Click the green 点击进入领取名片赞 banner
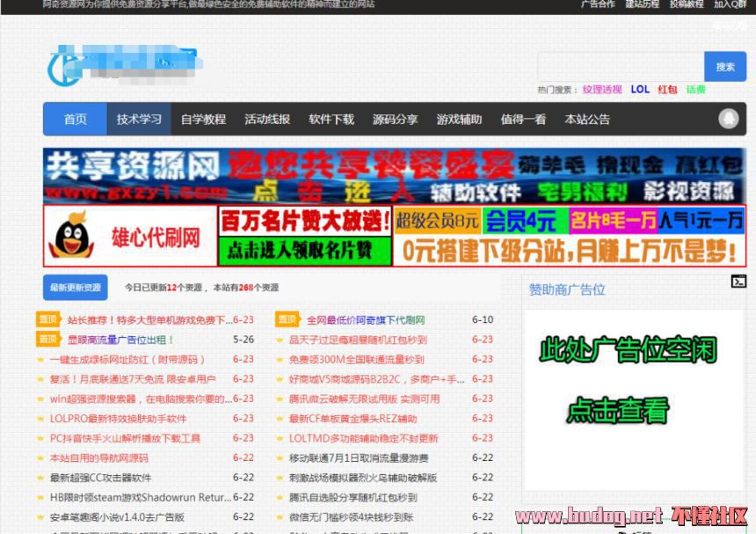Screen dimensions: 756x534 pos(305,251)
